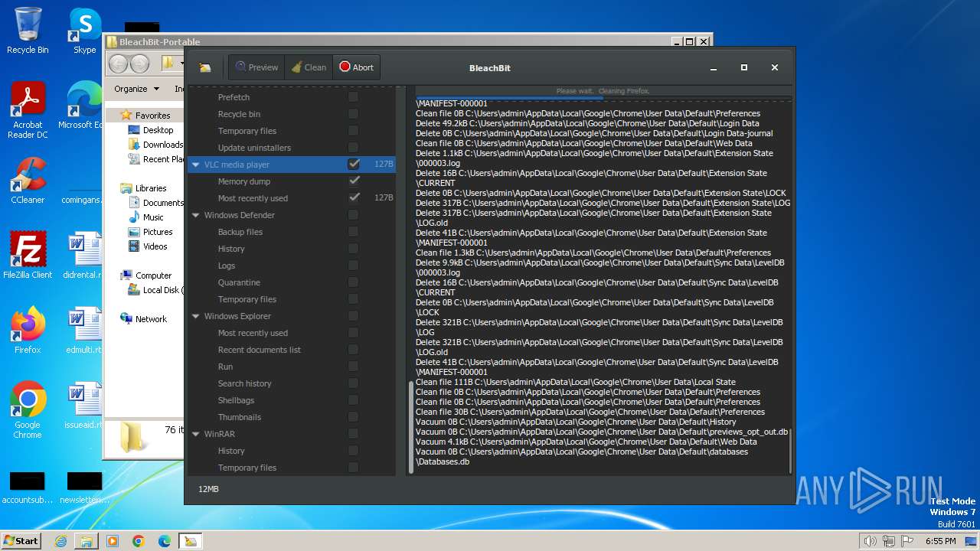The height and width of the screenshot is (551, 980).
Task: Click the cleaner list vertical scrollbar
Action: [x=411, y=427]
